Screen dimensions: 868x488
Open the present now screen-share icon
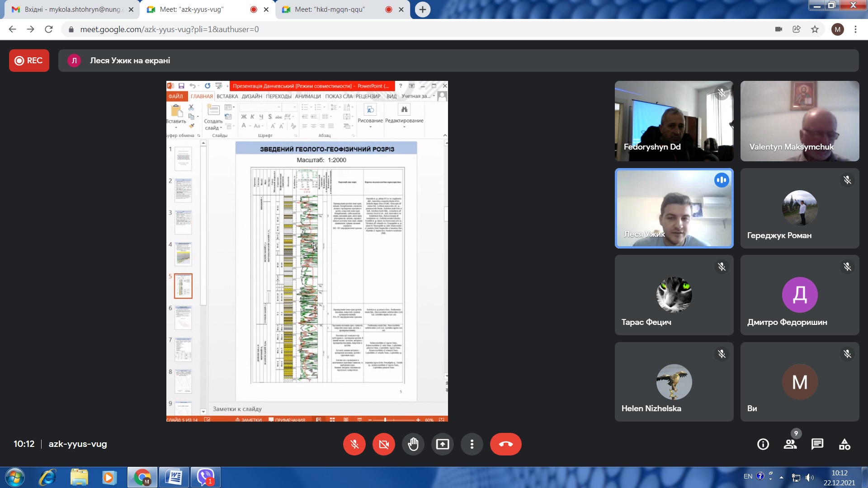tap(442, 444)
